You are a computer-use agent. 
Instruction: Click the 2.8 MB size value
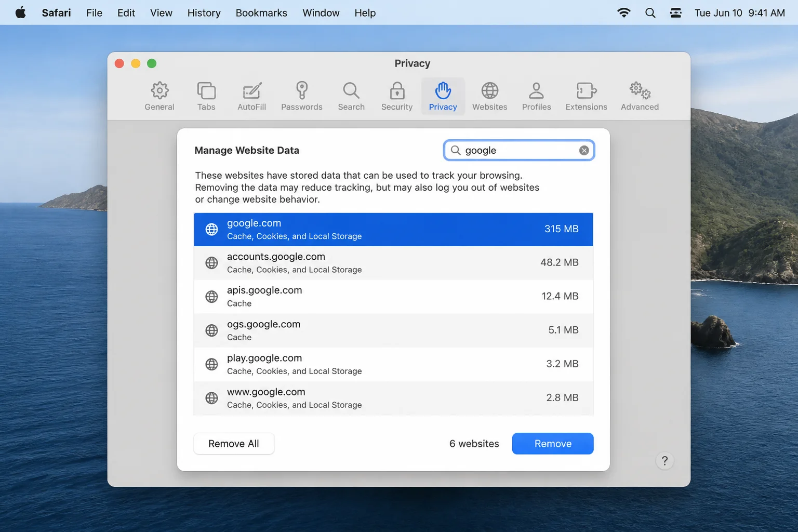coord(562,397)
